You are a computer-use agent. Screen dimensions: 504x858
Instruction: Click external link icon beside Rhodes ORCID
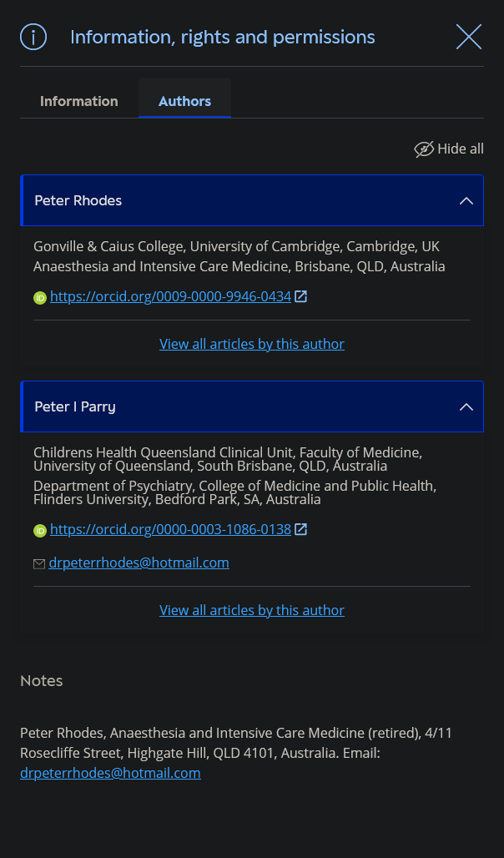(x=301, y=296)
